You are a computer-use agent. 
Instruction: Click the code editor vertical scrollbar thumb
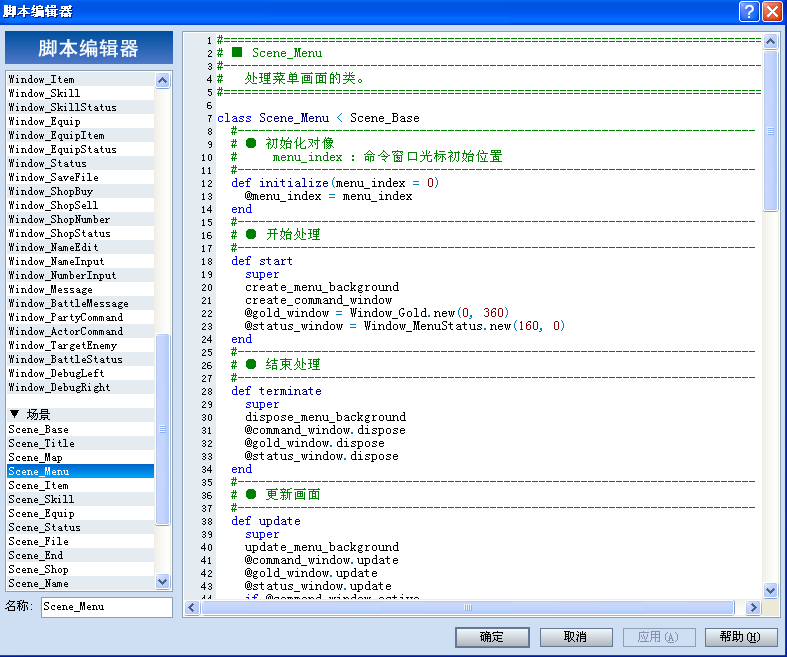770,130
